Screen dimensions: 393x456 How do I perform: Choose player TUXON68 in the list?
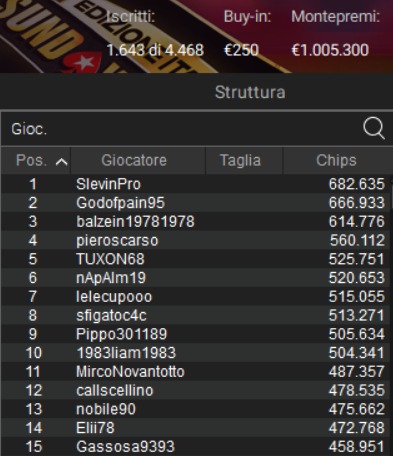[x=195, y=259]
